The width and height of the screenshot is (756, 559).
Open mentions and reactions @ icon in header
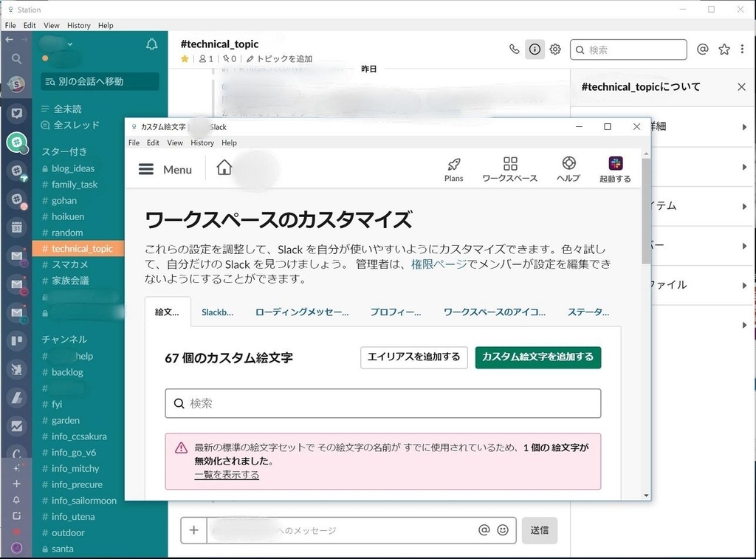coord(703,49)
